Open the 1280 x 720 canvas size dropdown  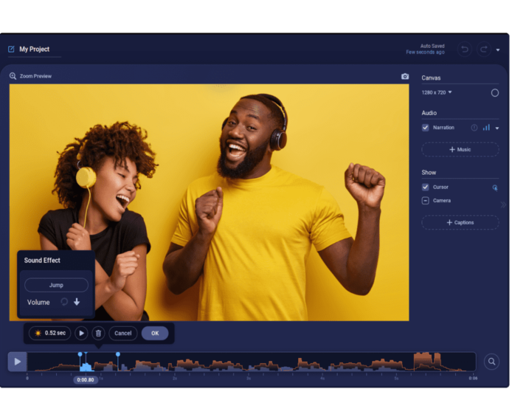[x=437, y=92]
